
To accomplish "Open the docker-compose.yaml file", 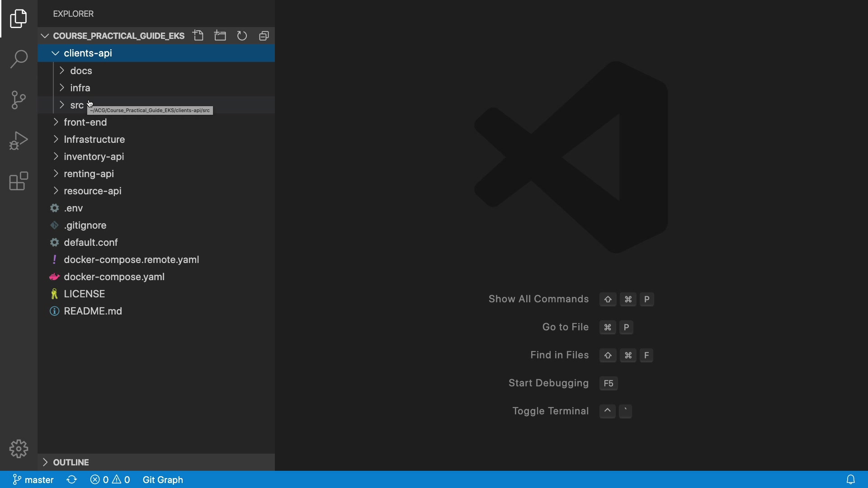I will tap(114, 277).
